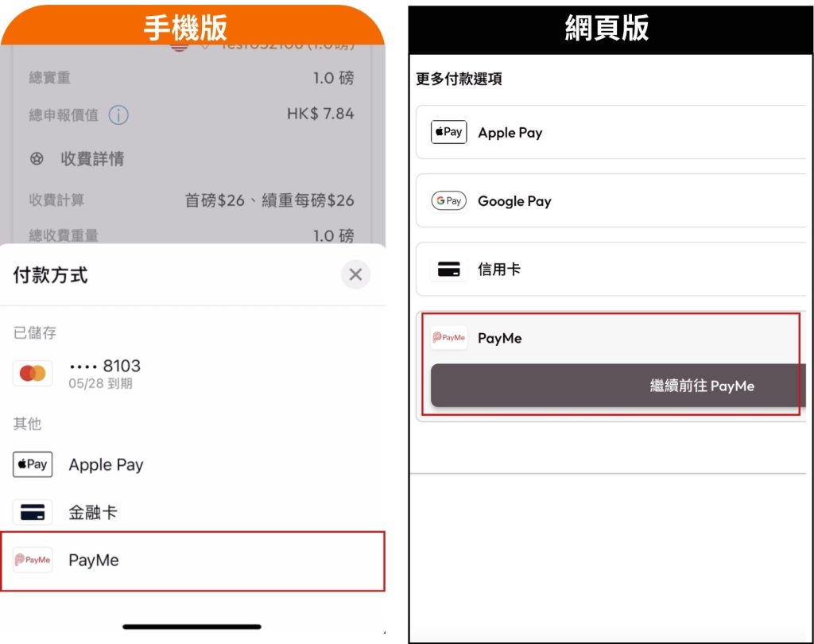Tap the 金融卡 card icon

33,513
